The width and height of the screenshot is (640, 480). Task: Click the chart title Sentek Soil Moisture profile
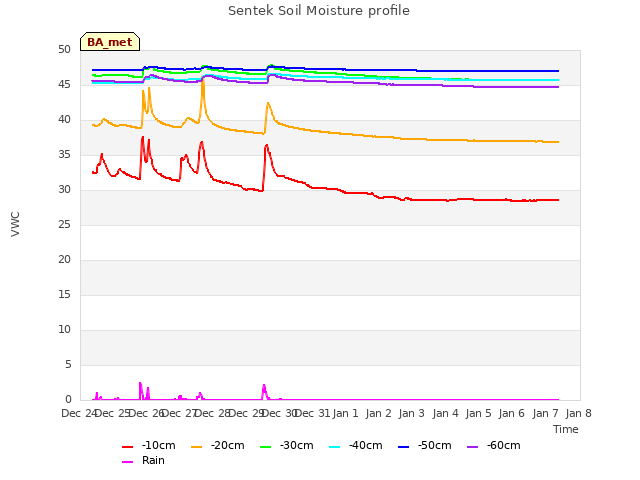coord(319,11)
